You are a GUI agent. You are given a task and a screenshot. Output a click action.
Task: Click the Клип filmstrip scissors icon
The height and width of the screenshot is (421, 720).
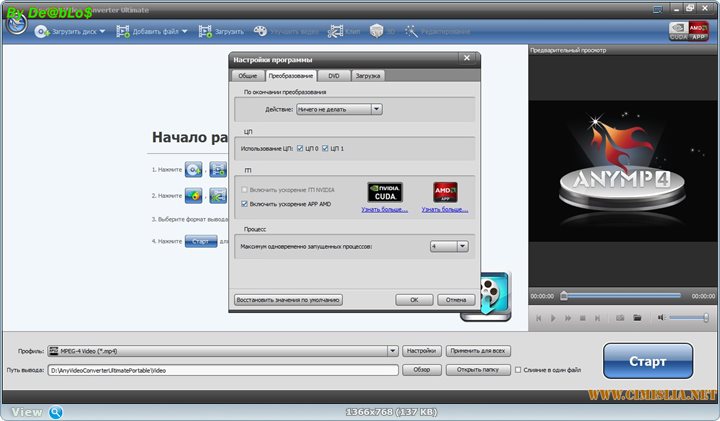[x=335, y=31]
